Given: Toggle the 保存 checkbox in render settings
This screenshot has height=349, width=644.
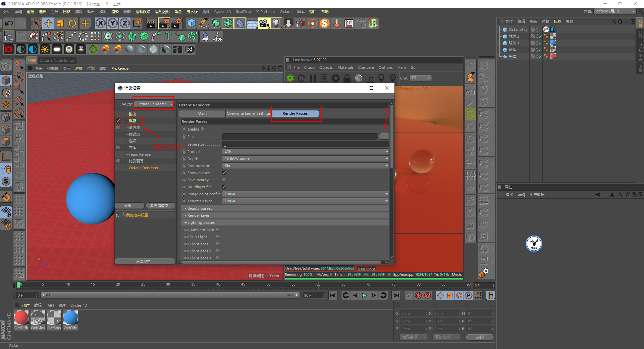Looking at the screenshot, I should [118, 120].
